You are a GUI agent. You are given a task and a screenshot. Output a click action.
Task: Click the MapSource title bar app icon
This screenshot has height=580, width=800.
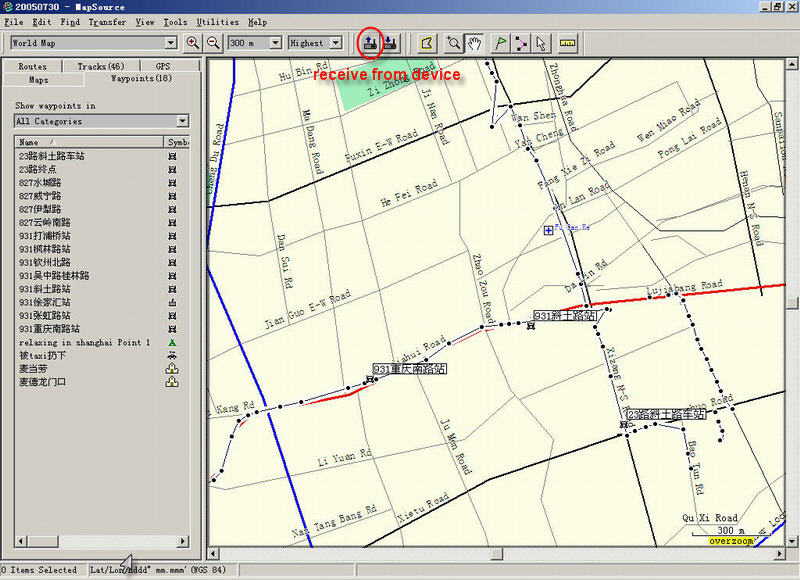point(7,7)
